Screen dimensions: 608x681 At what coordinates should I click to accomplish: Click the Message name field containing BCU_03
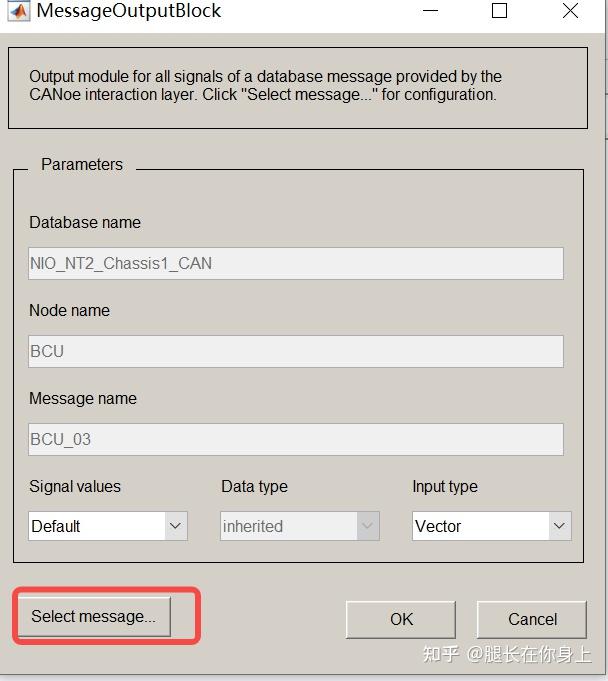coord(296,440)
